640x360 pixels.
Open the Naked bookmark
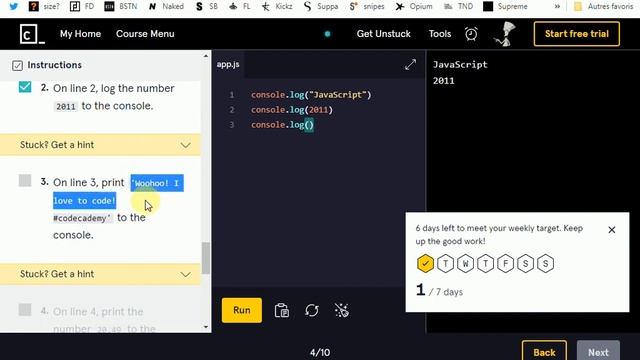coord(166,6)
